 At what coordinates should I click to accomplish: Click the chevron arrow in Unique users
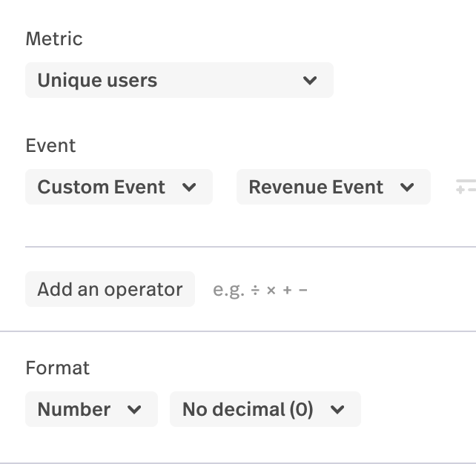click(310, 80)
